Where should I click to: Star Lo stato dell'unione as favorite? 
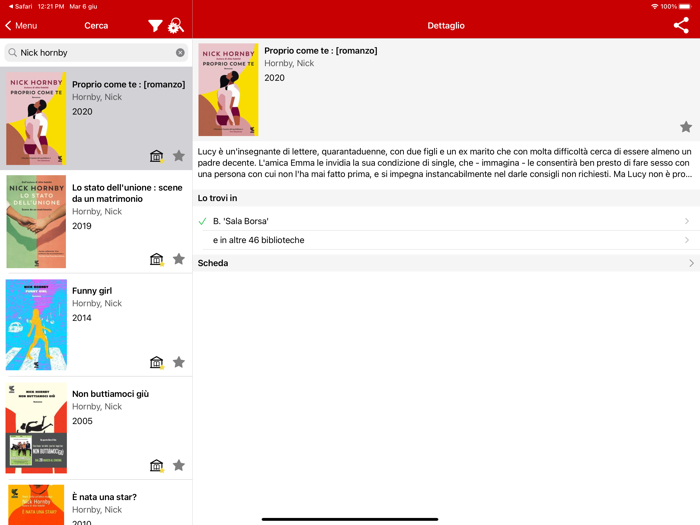click(179, 258)
